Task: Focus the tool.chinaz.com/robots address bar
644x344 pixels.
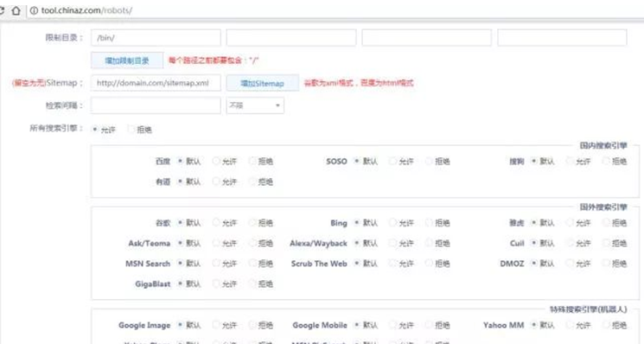Action: (335, 10)
